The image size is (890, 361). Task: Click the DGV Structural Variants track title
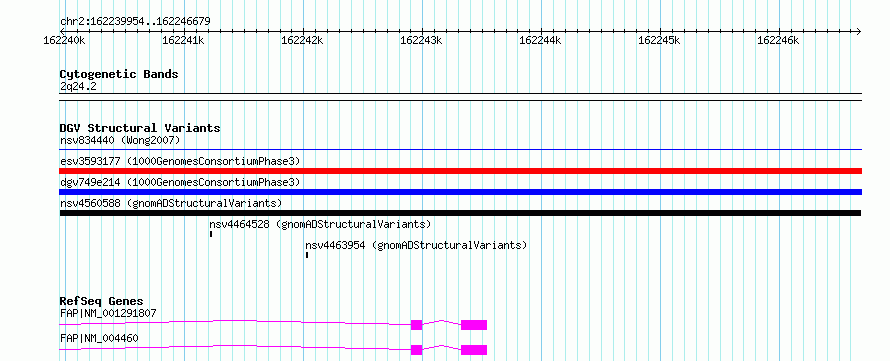point(140,128)
